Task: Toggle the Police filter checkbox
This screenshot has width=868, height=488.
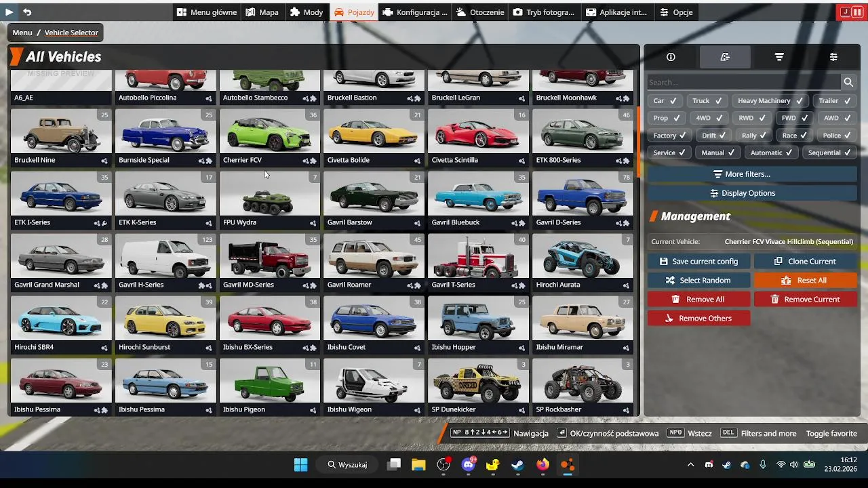Action: [x=837, y=136]
